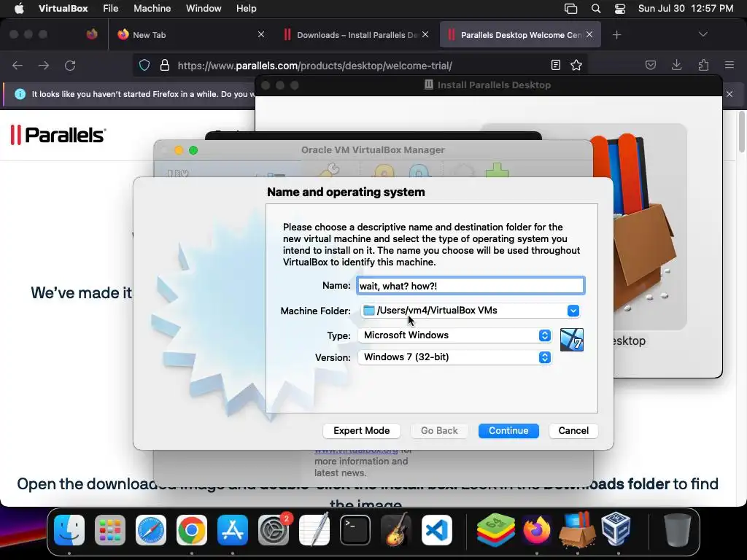747x560 pixels.
Task: Open the Type dropdown showing Microsoft Windows
Action: [454, 335]
